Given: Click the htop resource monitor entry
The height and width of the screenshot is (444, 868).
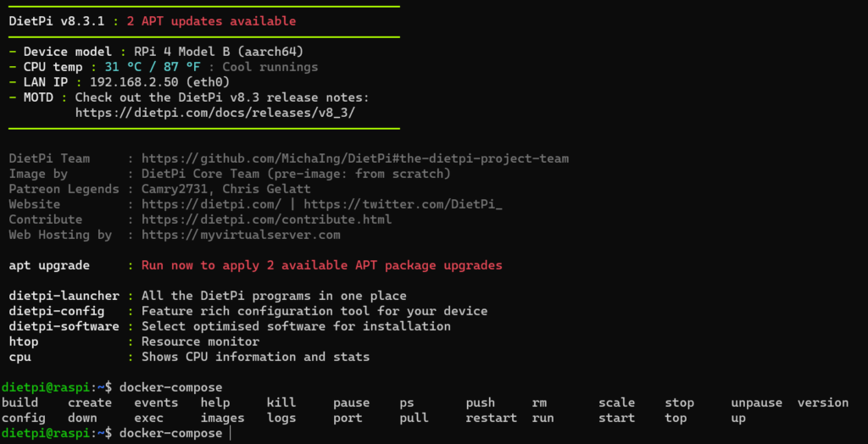Looking at the screenshot, I should [23, 341].
